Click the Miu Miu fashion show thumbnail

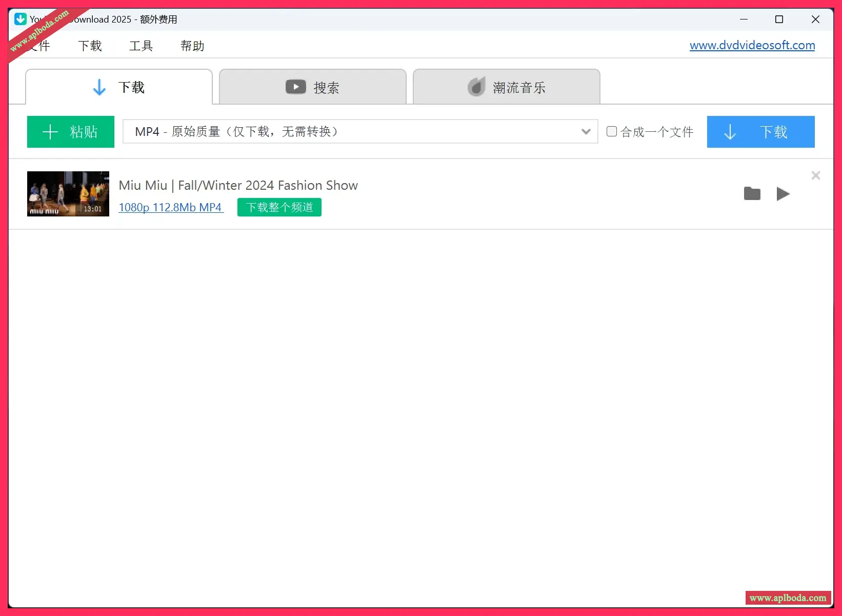68,194
